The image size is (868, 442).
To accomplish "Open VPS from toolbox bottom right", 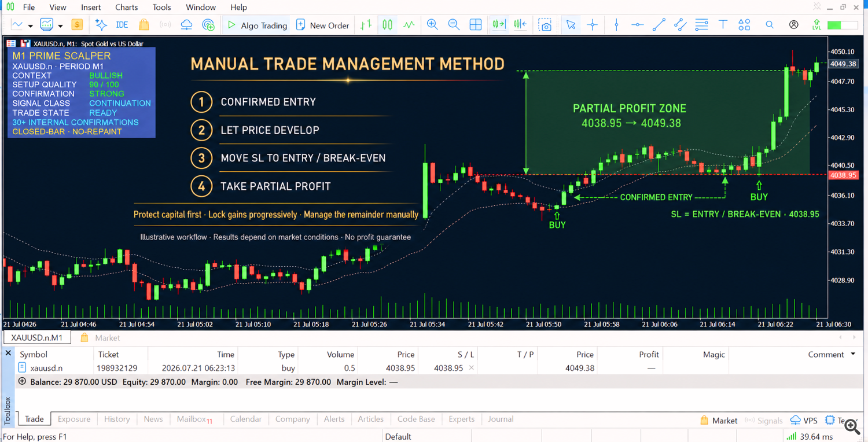I will tap(804, 421).
